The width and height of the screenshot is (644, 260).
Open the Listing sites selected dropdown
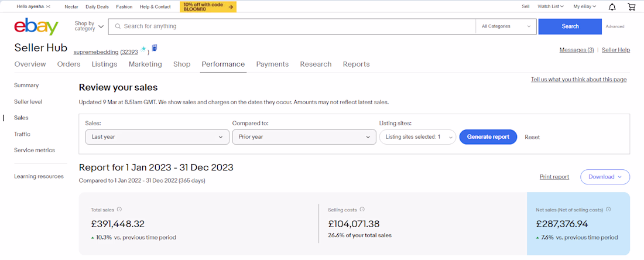[x=417, y=137]
